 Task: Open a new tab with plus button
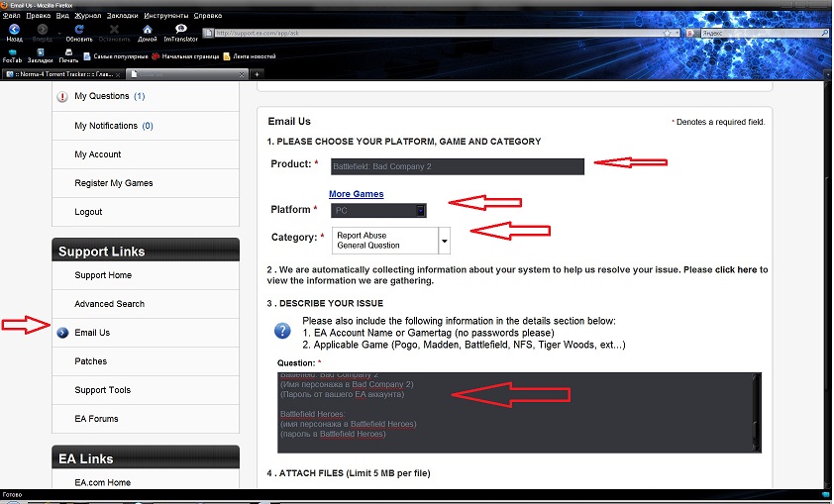[258, 74]
